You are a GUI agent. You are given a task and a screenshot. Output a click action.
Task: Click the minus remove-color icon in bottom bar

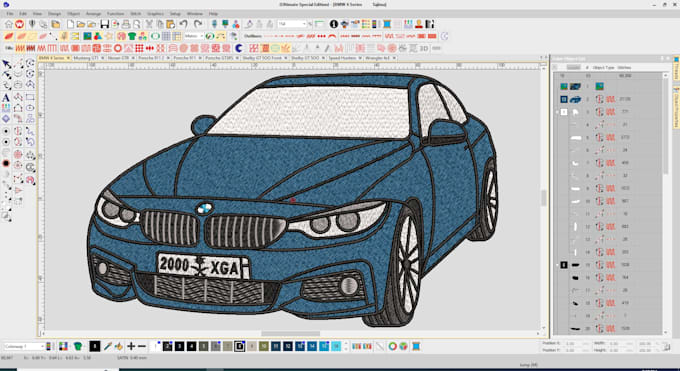[141, 346]
